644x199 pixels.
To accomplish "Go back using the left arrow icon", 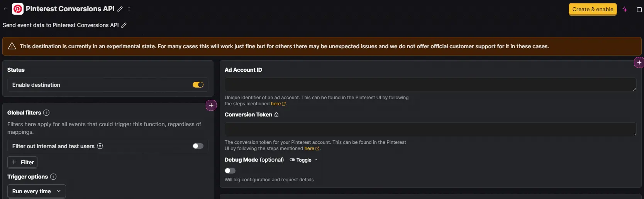I will [x=6, y=9].
